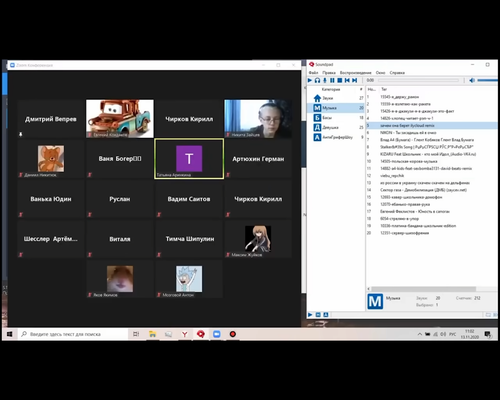Screen dimensions: 500x400
Task: Click the purple T avatar of Татьяна
Action: (x=189, y=159)
